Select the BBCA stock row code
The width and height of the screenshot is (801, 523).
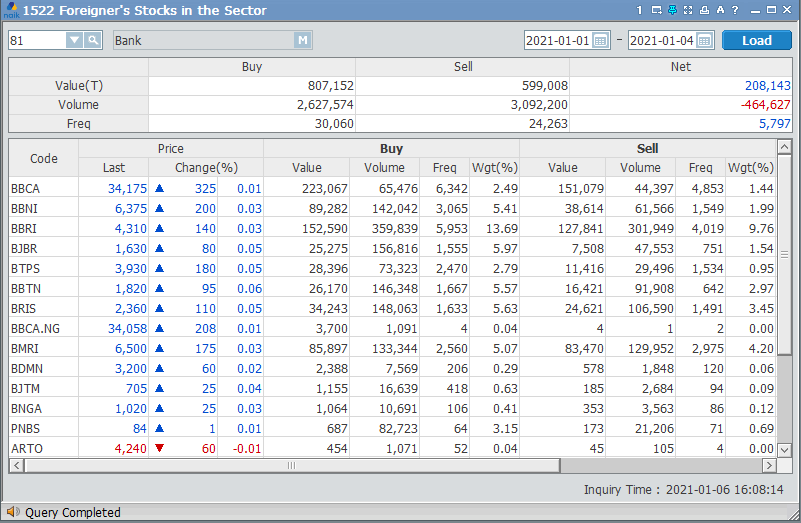point(25,188)
